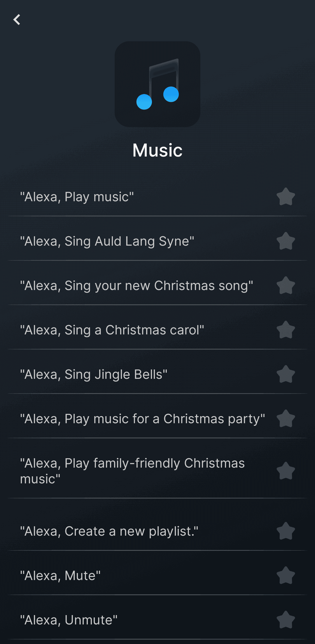Select "Alexa, Unmute" command text
The width and height of the screenshot is (315, 644).
click(x=69, y=620)
